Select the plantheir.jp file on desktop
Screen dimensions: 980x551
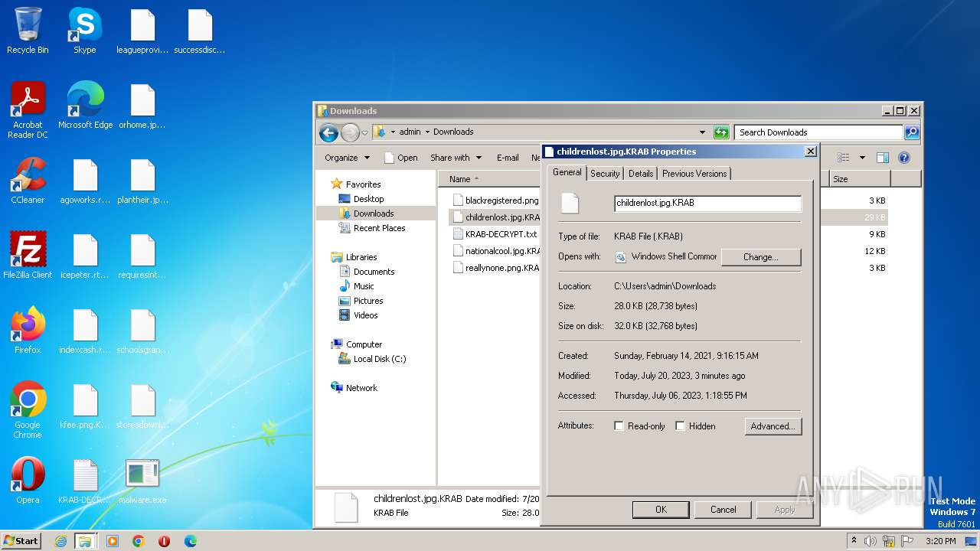142,181
